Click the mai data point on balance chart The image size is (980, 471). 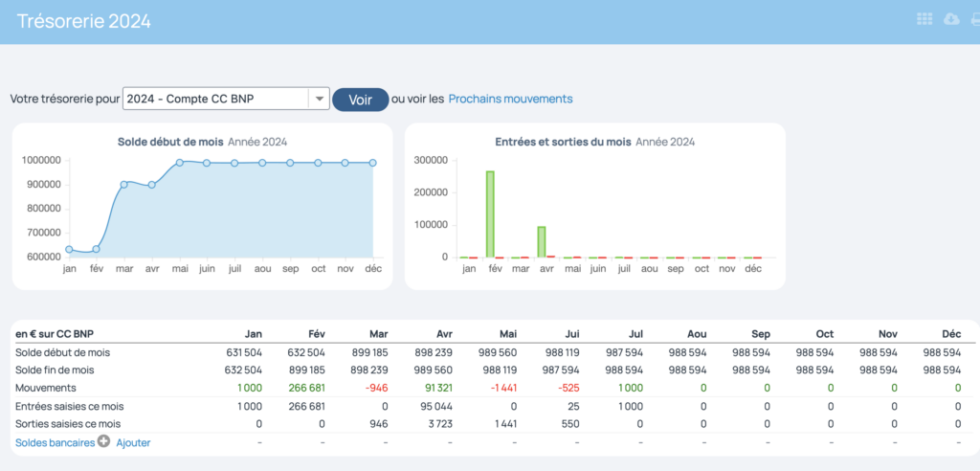point(180,162)
